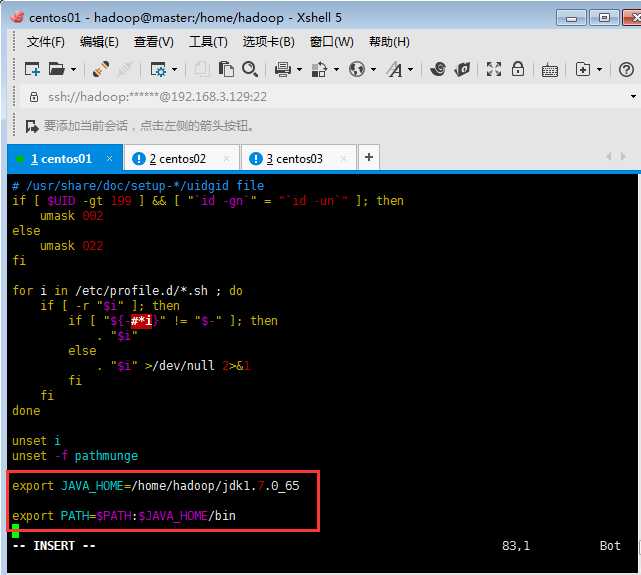The height and width of the screenshot is (575, 641).
Task: Click the tab scroll right arrow
Action: 623,156
